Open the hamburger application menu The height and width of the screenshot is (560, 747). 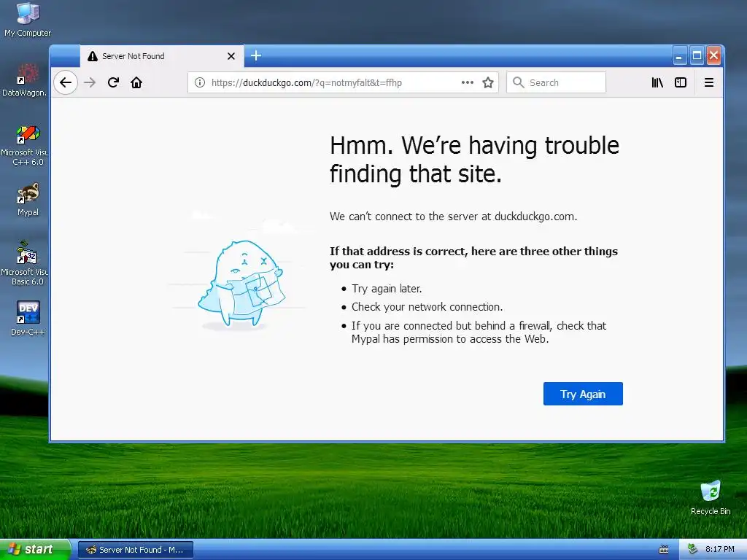coord(709,82)
